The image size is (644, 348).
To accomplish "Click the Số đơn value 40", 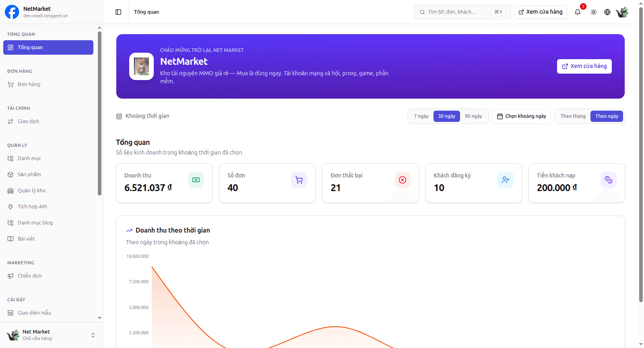I will (233, 188).
